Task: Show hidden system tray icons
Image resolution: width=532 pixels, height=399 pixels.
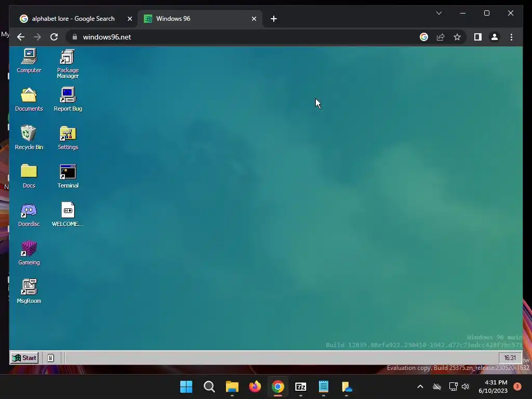Action: [x=420, y=387]
